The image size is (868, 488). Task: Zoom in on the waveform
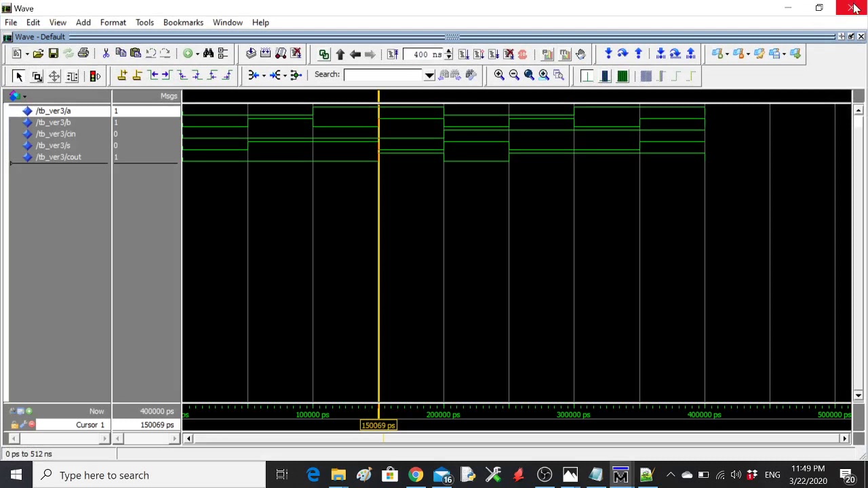click(499, 75)
